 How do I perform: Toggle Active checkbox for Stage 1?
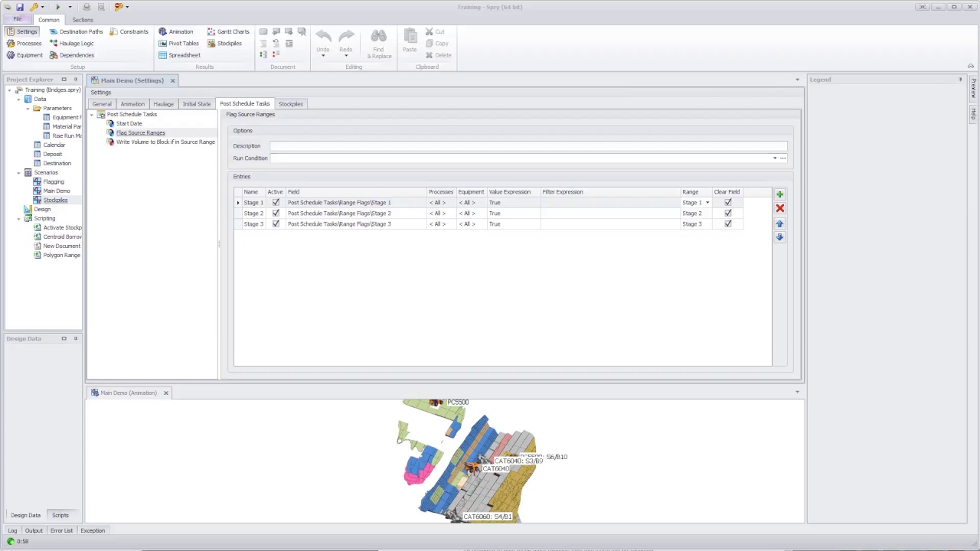coord(276,203)
